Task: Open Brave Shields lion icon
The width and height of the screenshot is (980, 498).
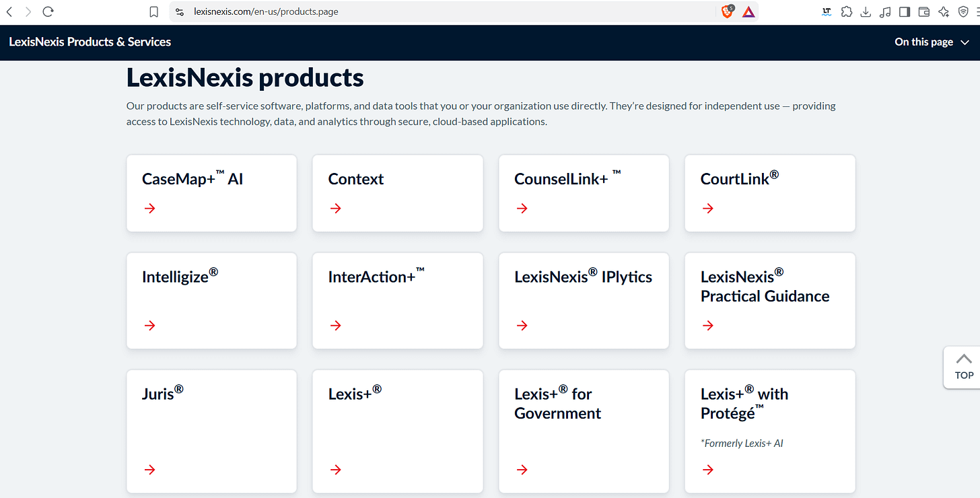Action: [728, 11]
